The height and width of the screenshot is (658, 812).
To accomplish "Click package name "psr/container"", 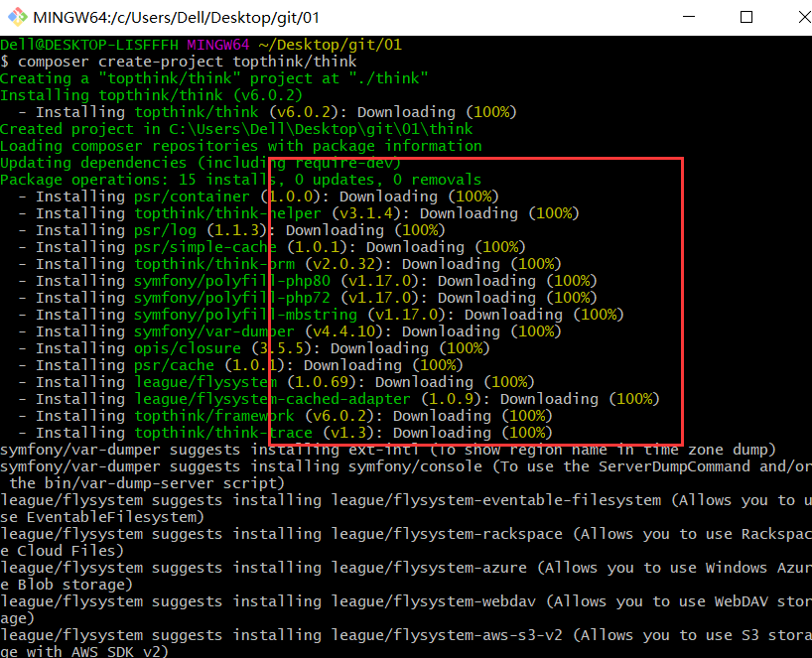I will 192,197.
